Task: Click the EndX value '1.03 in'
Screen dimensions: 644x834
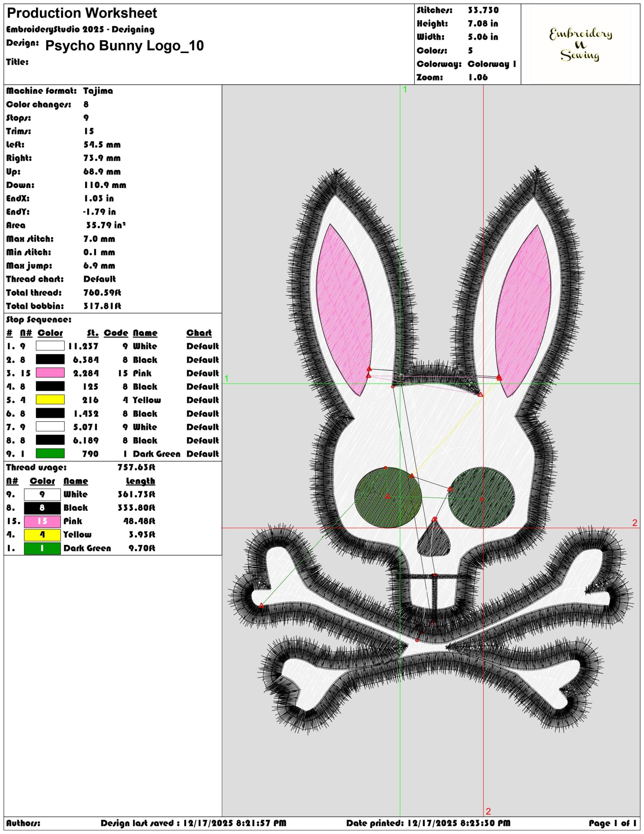Action: 99,198
